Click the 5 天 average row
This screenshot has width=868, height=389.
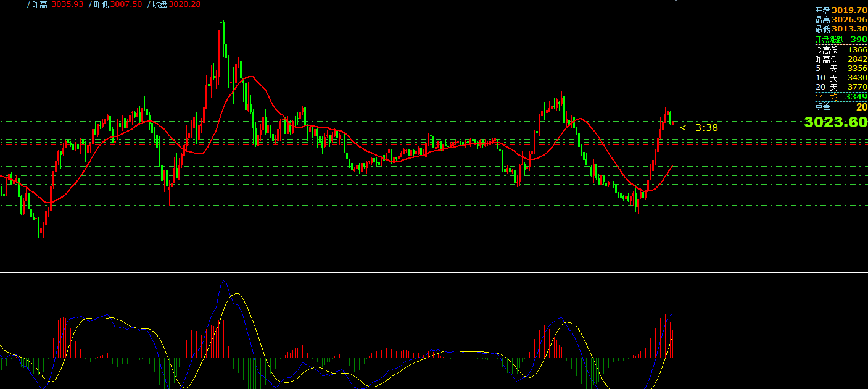coord(841,69)
